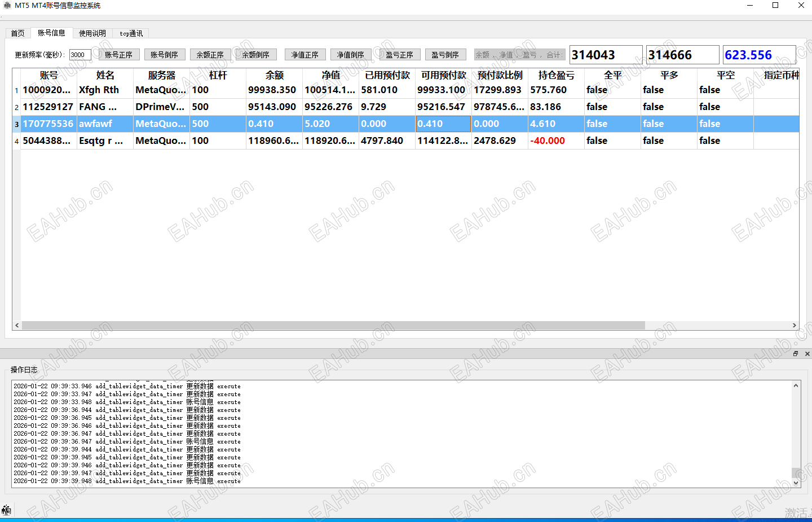
Task: Click used margin cell 581.010
Action: pos(387,90)
